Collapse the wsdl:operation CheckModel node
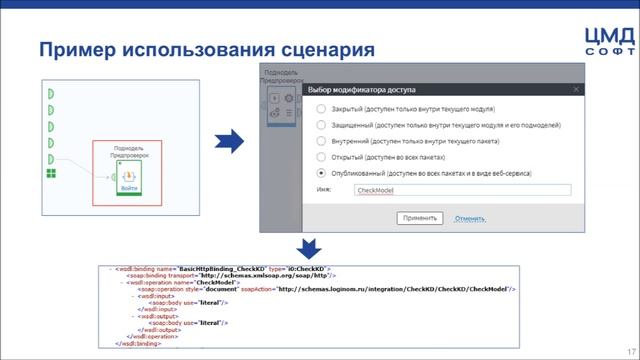Screen dimensions: 640x360 tap(121, 282)
